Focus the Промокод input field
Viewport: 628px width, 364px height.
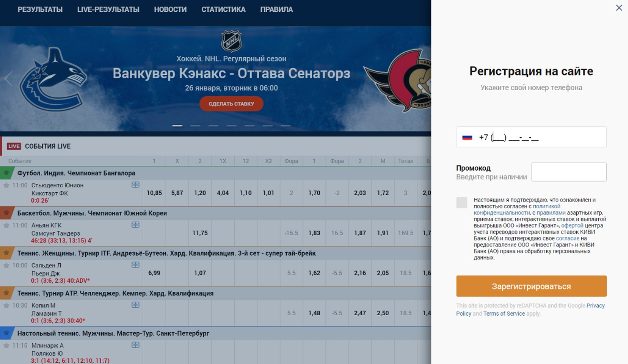tap(569, 172)
